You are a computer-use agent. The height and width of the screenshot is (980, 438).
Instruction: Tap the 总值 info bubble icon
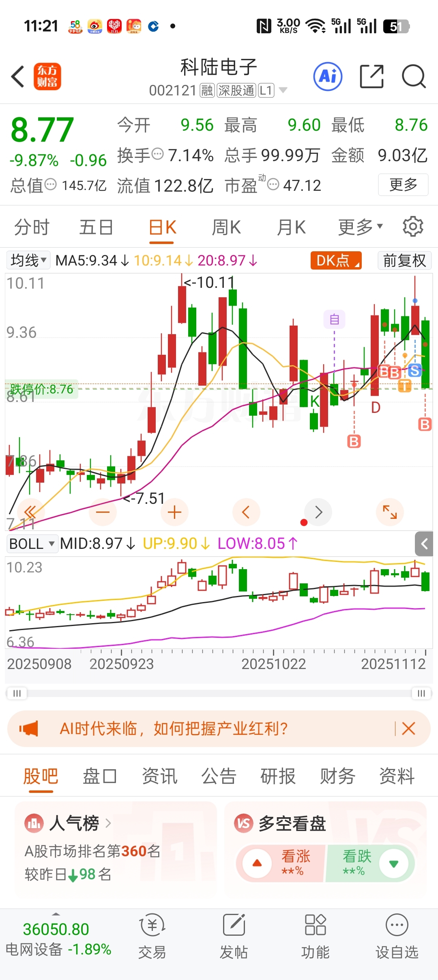point(50,185)
